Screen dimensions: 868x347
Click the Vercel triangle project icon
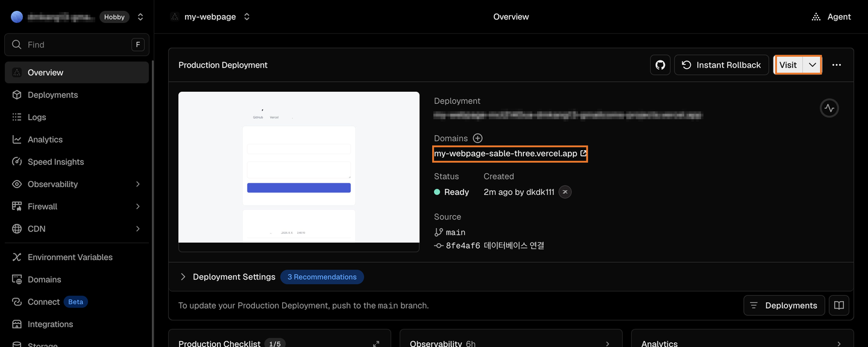[175, 17]
